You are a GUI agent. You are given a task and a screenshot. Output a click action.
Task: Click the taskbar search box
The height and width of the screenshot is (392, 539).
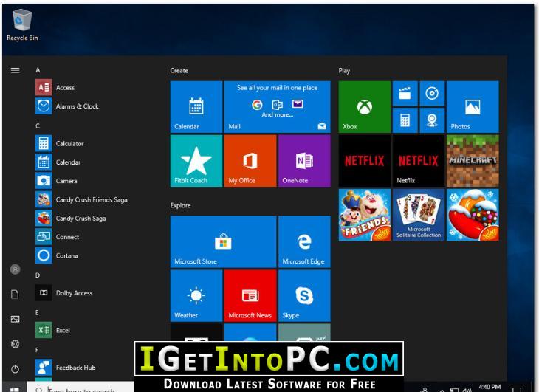80,387
